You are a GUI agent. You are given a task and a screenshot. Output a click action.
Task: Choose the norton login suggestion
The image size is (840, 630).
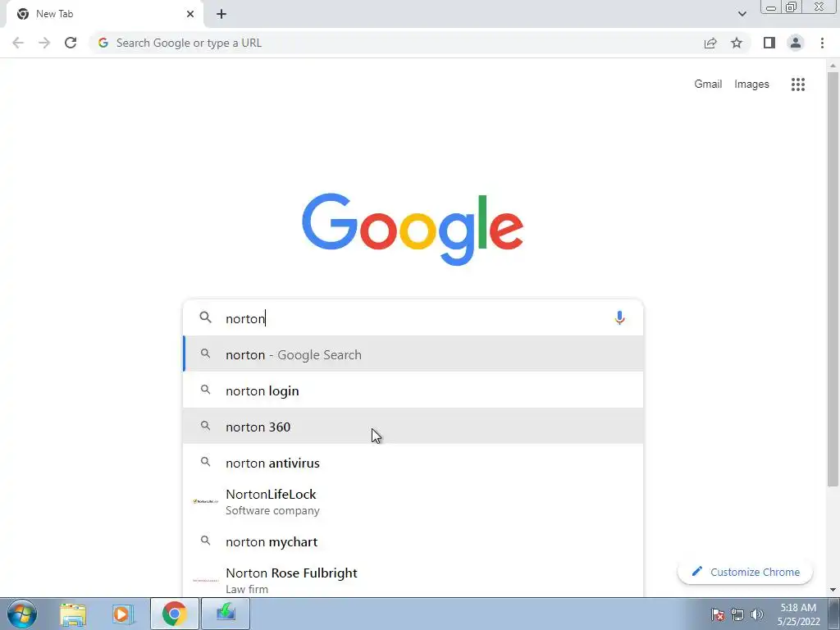click(413, 390)
